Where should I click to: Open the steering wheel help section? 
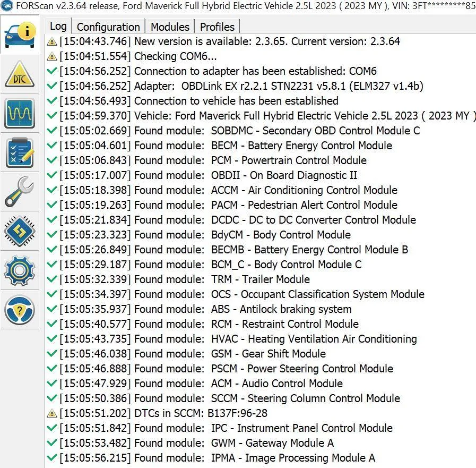tap(20, 310)
